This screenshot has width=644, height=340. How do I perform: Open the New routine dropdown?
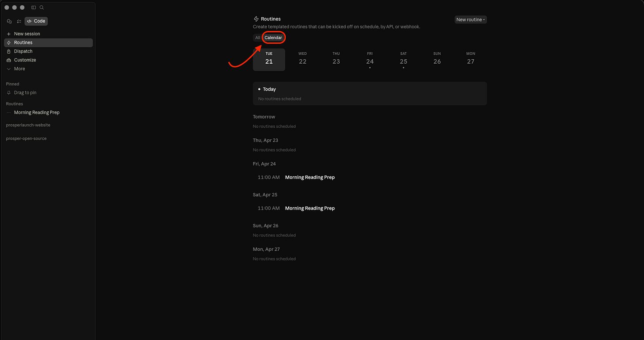471,19
